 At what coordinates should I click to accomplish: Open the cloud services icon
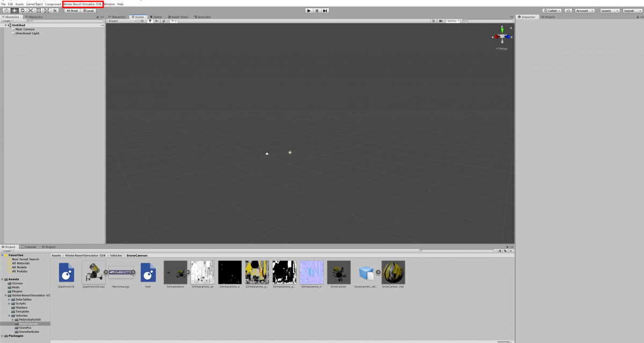click(568, 11)
